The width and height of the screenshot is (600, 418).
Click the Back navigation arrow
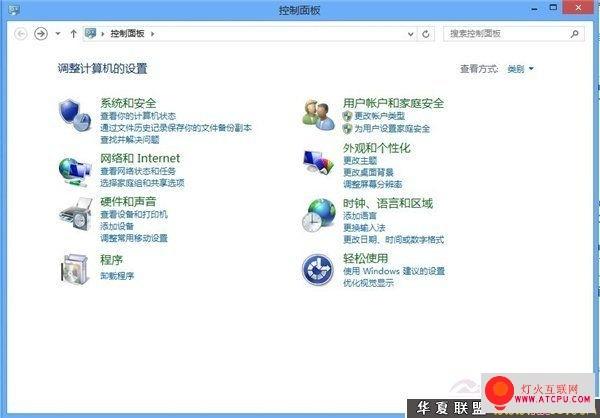(21, 34)
